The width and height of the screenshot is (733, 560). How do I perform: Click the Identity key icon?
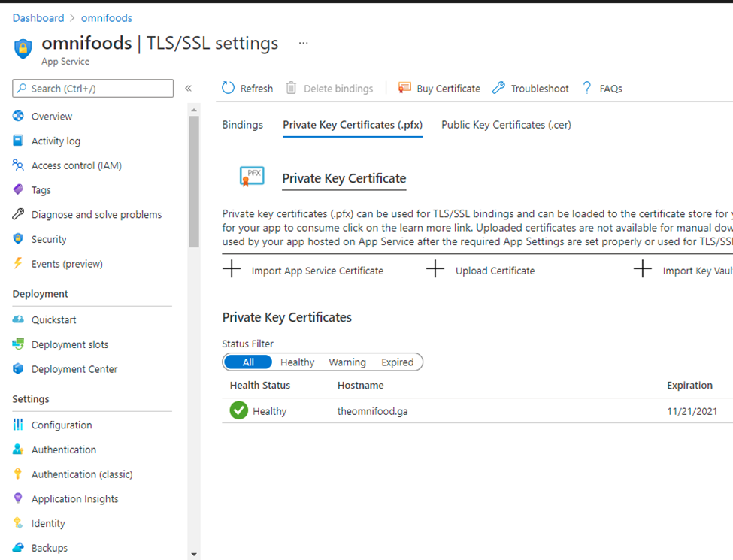[x=18, y=523]
